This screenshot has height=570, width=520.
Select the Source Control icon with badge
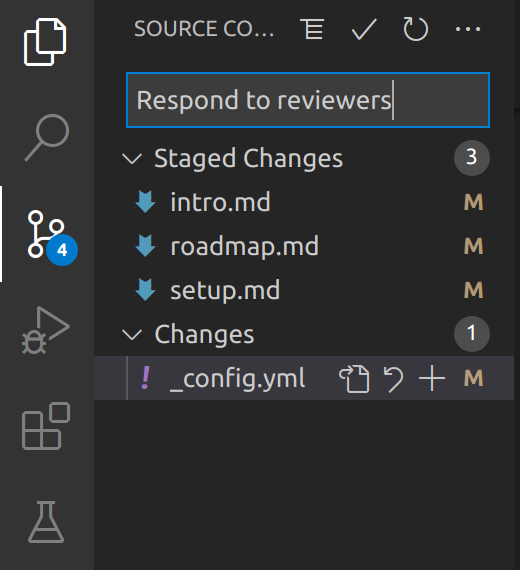tap(52, 237)
